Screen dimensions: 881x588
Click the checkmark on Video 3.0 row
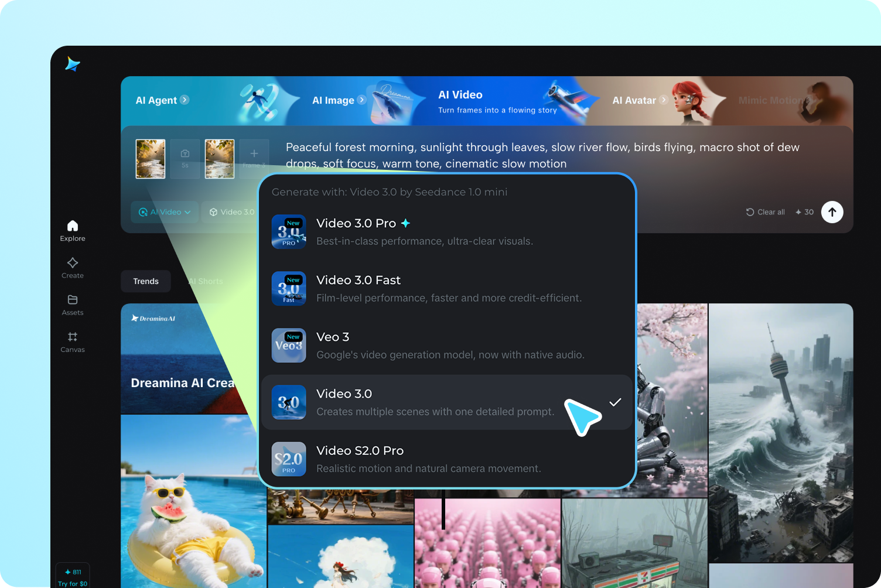(615, 402)
